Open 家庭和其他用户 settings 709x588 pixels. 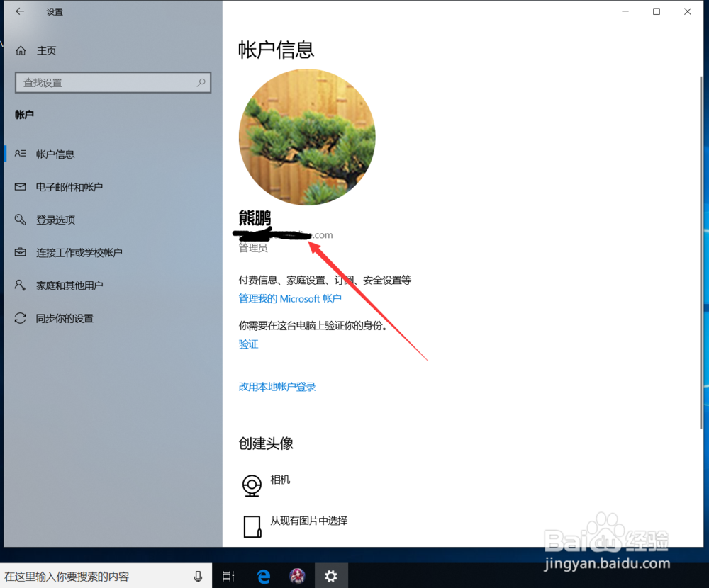click(x=71, y=285)
